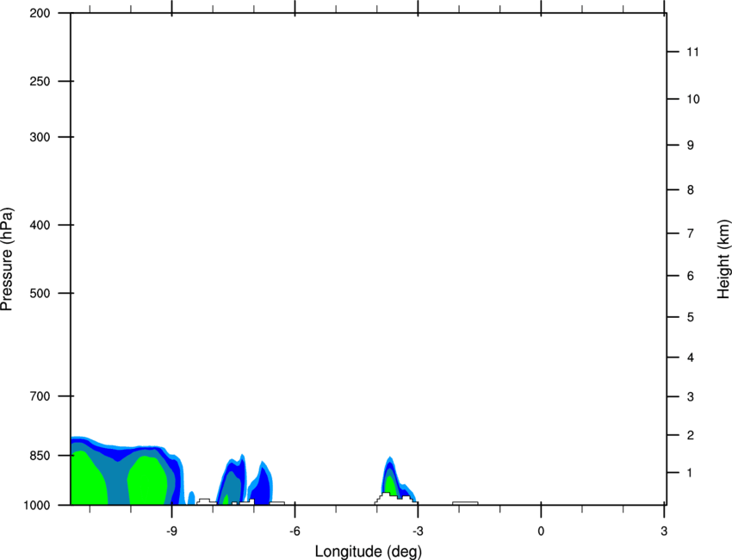Click the -3 longitude tick label

(x=418, y=532)
